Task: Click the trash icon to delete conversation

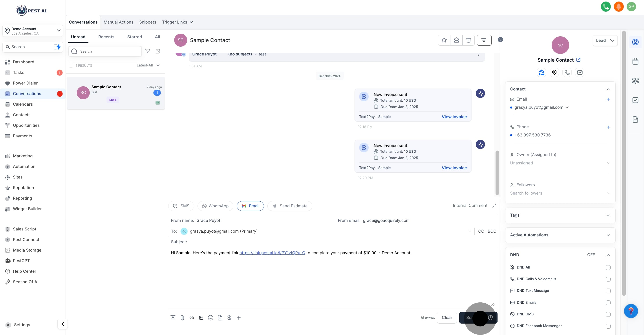Action: tap(468, 40)
